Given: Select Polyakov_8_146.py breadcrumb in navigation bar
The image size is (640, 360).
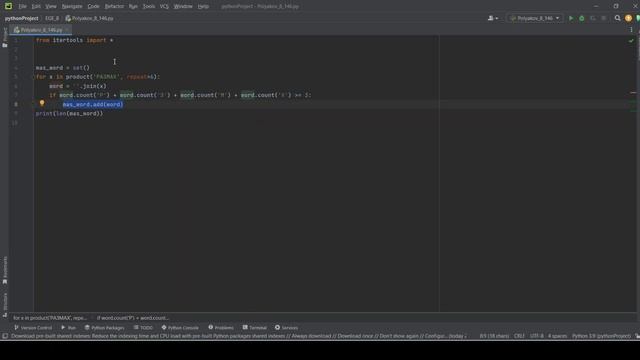Looking at the screenshot, I should (x=89, y=18).
